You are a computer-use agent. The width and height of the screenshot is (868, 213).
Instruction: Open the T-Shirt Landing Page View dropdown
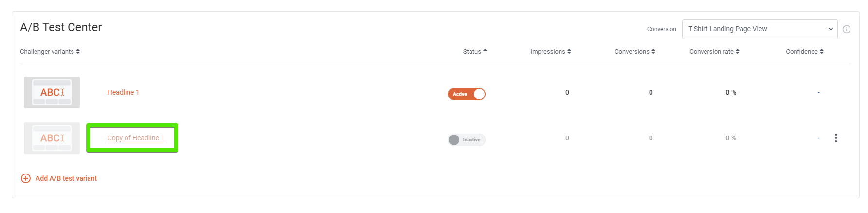(x=759, y=29)
